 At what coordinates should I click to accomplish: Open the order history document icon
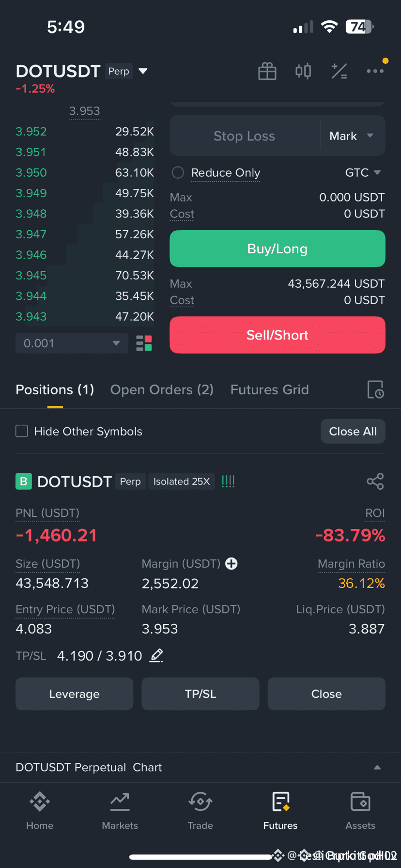click(x=375, y=389)
